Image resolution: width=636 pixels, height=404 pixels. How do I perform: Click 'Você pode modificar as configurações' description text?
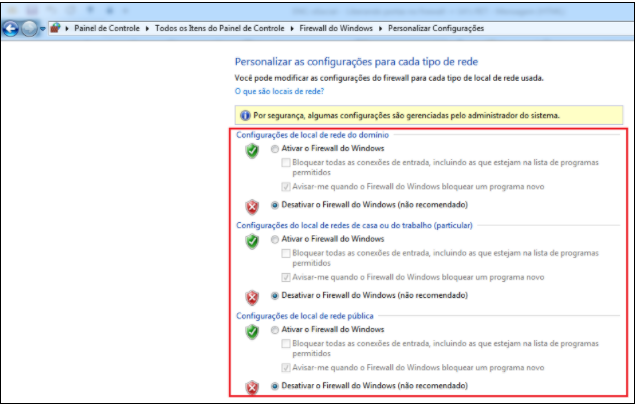[x=389, y=78]
